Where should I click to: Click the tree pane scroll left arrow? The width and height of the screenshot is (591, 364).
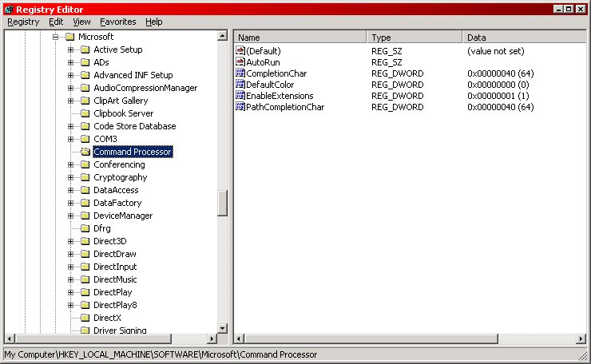(x=10, y=338)
